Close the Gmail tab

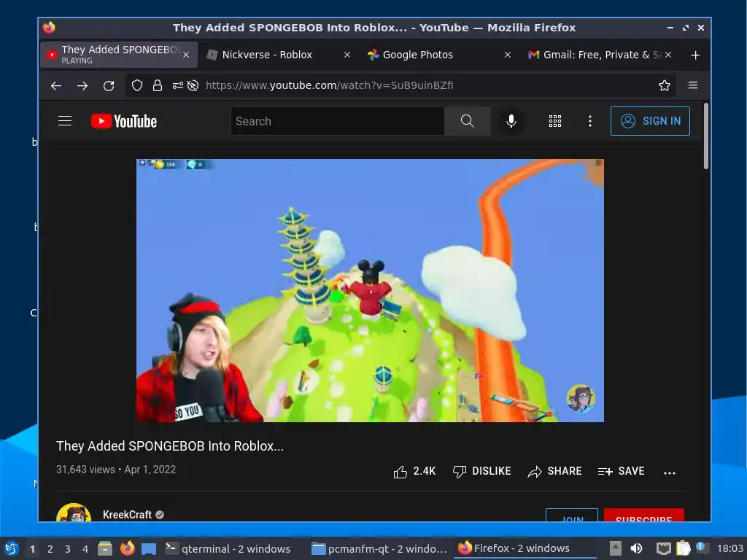click(x=668, y=55)
